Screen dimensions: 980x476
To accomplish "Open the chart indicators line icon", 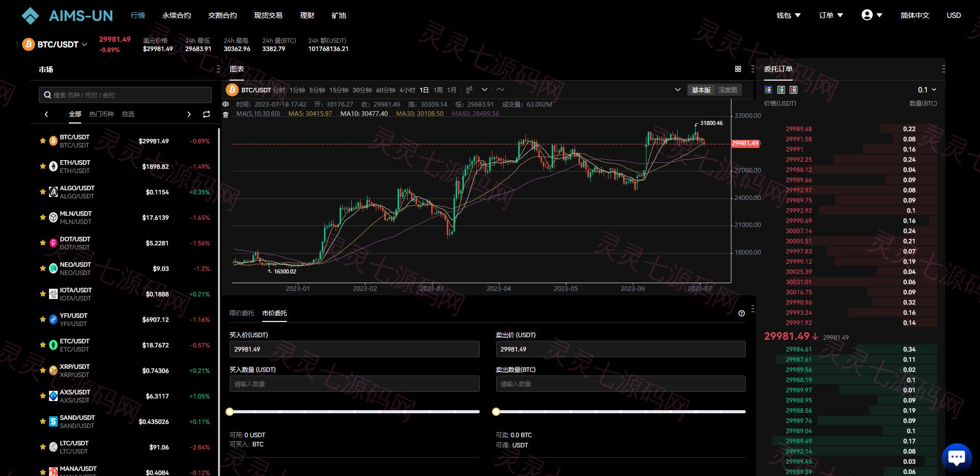I will point(501,90).
